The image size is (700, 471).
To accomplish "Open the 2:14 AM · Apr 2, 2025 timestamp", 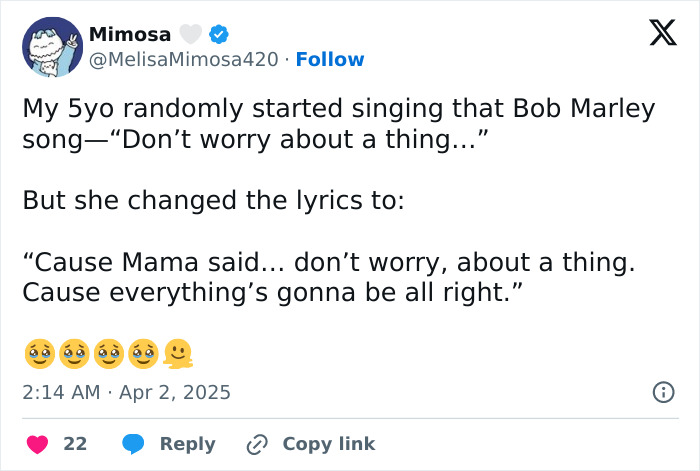I will pyautogui.click(x=126, y=393).
